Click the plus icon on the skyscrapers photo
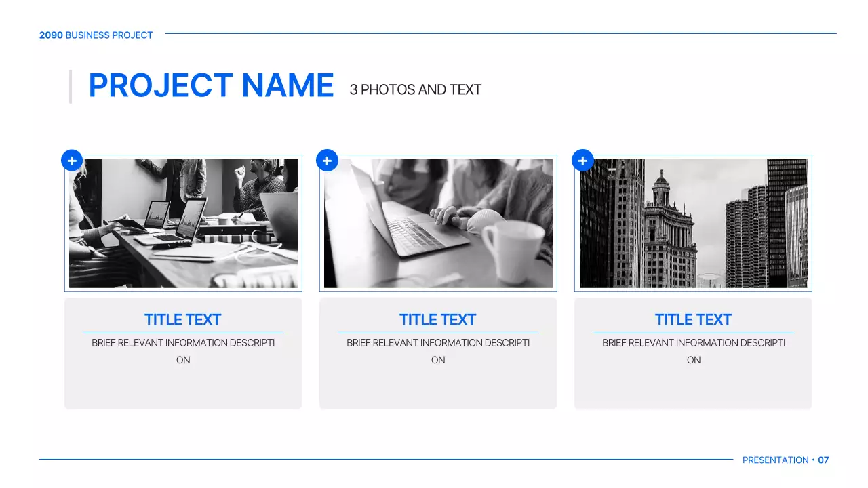The height and width of the screenshot is (488, 868). [583, 161]
